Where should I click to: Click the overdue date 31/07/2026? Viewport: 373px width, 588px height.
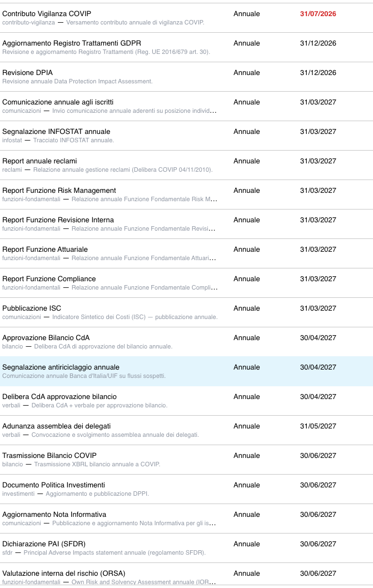318,14
